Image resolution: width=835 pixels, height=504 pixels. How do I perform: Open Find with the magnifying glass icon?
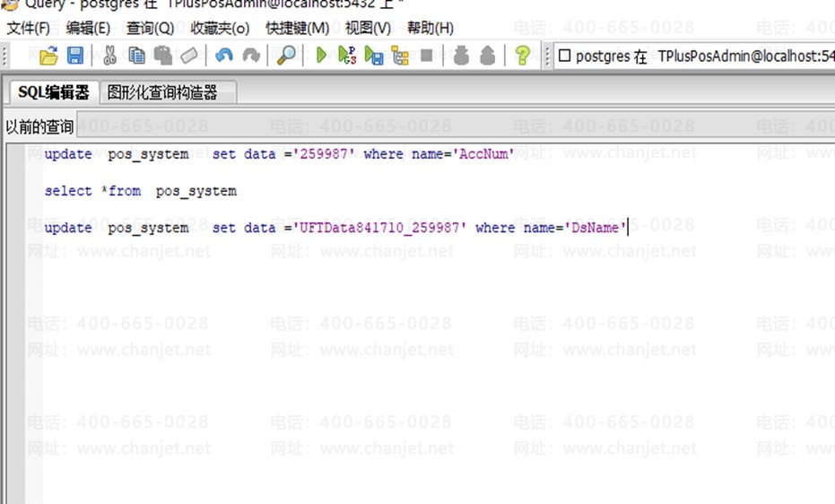[x=286, y=56]
